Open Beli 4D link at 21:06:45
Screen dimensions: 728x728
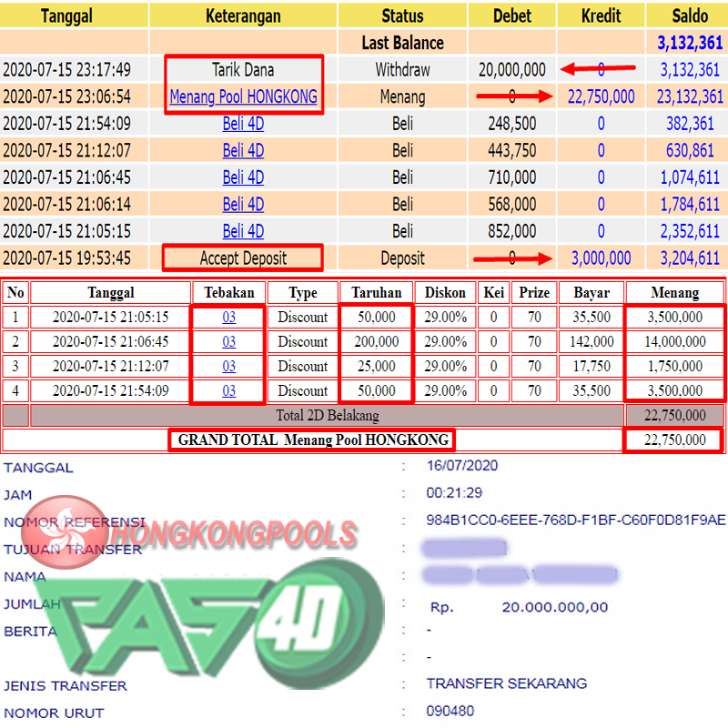243,177
